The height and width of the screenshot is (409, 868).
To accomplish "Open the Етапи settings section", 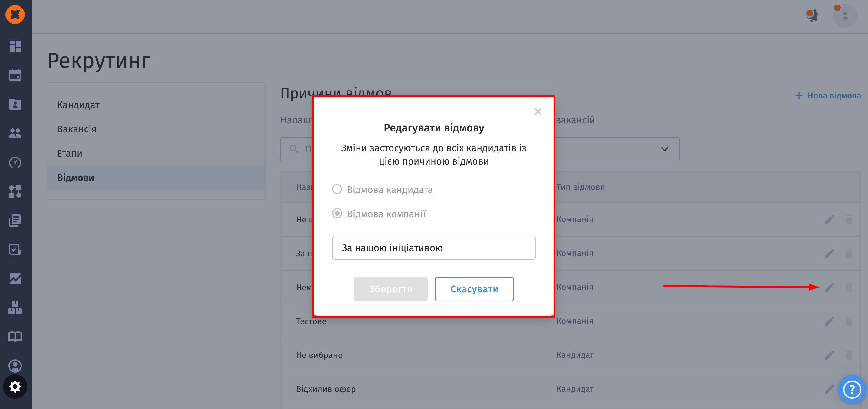I will click(x=69, y=153).
